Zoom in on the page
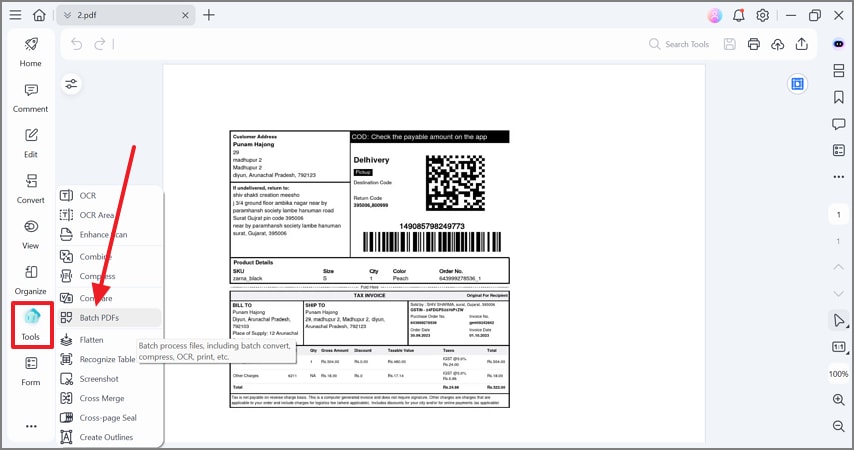854x450 pixels. (x=839, y=399)
